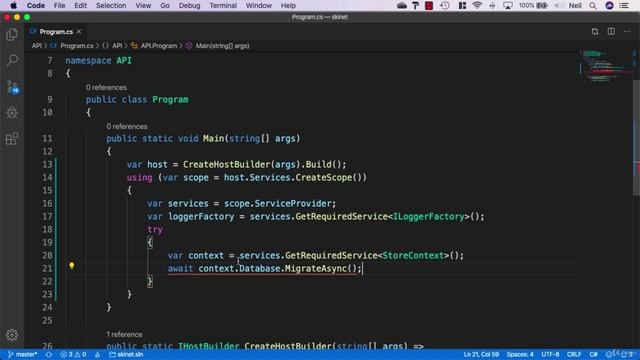The image size is (640, 360).
Task: Open the errors and warnings count in status bar
Action: pyautogui.click(x=73, y=354)
